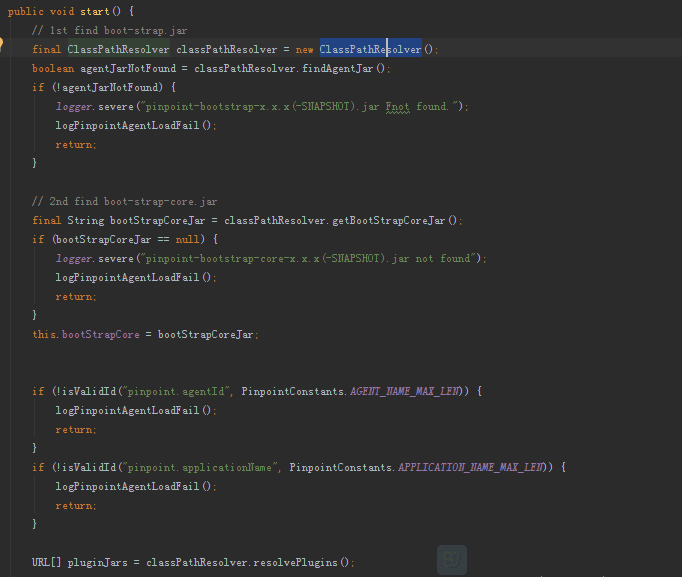
Task: Click the yellow lightbulb intention icon
Action: [x=4, y=46]
